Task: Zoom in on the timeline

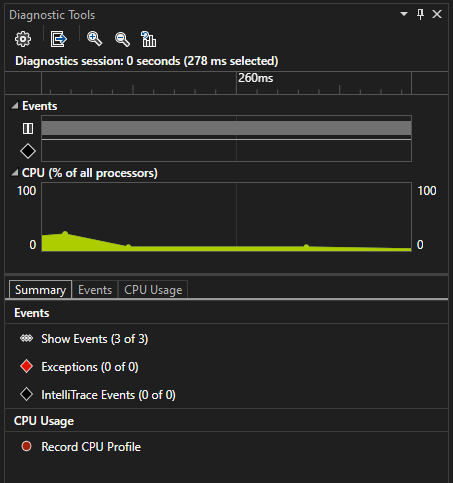Action: [x=94, y=39]
